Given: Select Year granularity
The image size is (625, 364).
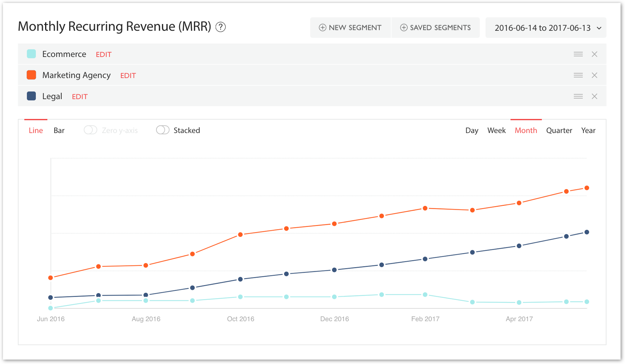Looking at the screenshot, I should click(588, 130).
